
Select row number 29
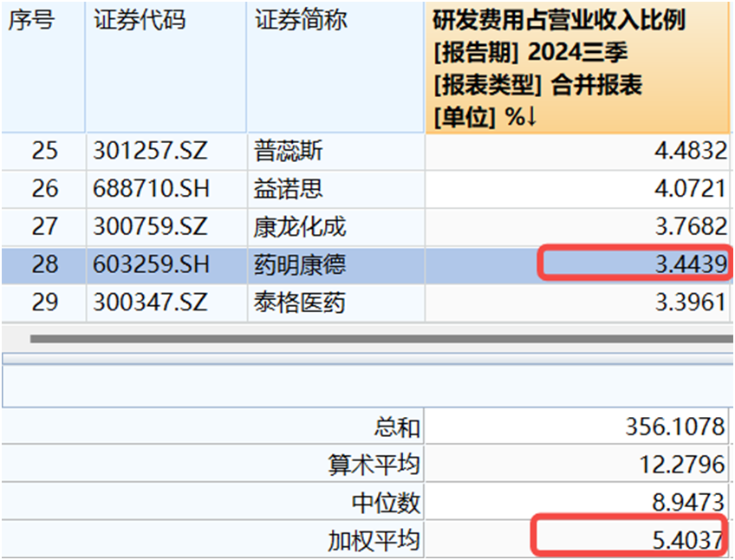pyautogui.click(x=43, y=303)
